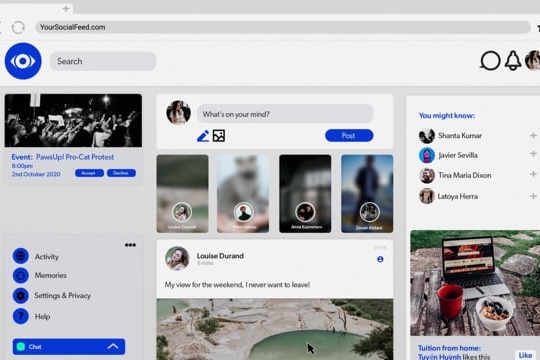540x360 pixels.
Task: Click the Memories circle icon
Action: point(21,275)
